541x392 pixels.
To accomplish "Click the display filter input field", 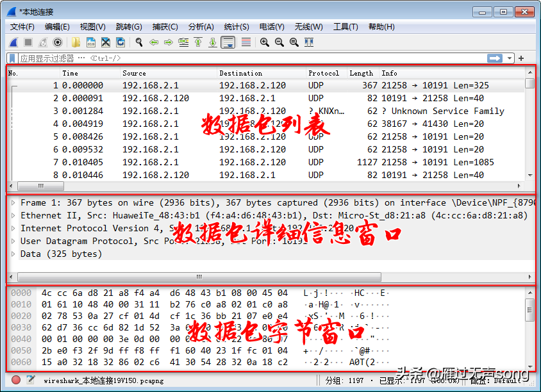I will pyautogui.click(x=252, y=58).
